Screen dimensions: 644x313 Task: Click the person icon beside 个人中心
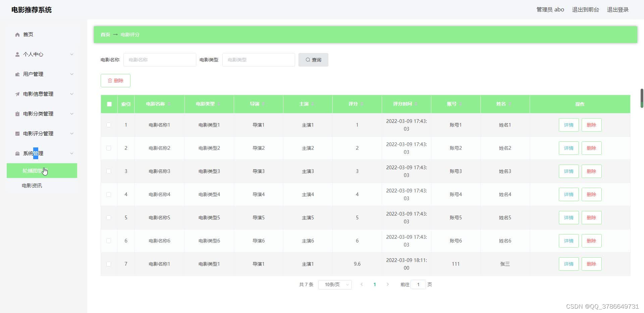coord(17,54)
